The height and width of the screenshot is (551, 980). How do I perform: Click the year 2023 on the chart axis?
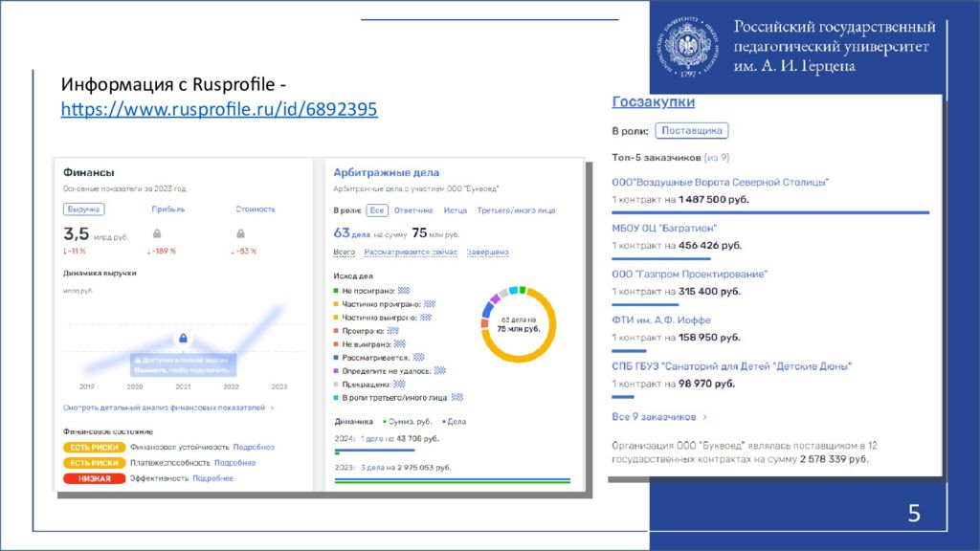279,386
